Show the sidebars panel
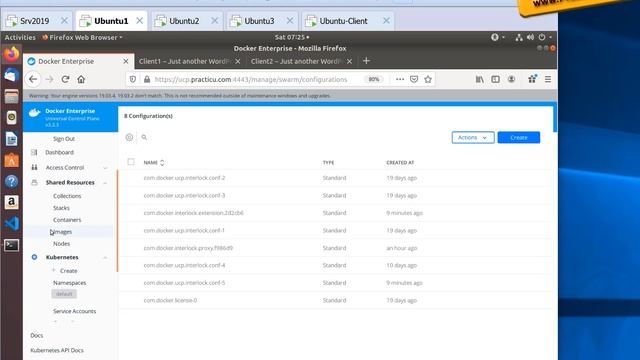This screenshot has width=640, height=360. point(495,79)
